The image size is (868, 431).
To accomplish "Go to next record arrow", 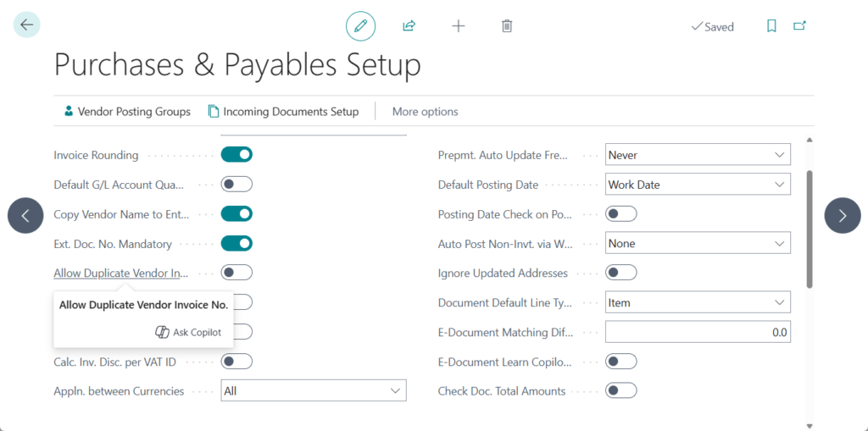I will point(842,216).
